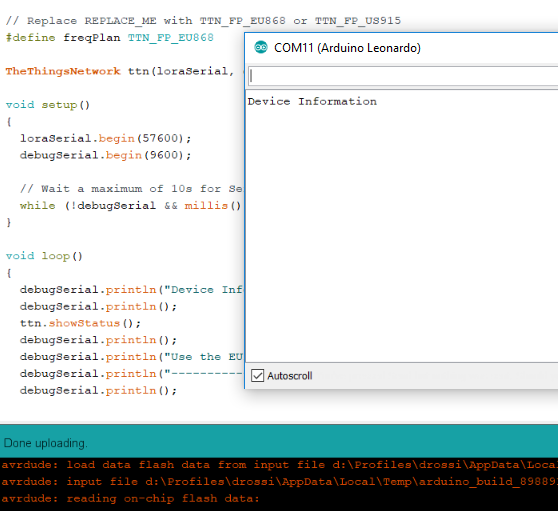Click the ttn.showStatus() line
Screen dimensions: 558x511
pos(80,323)
